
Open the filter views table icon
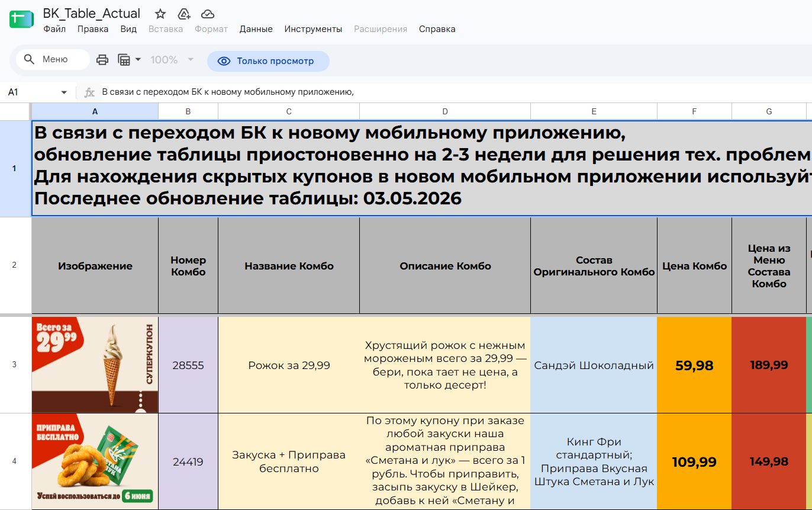[x=124, y=60]
